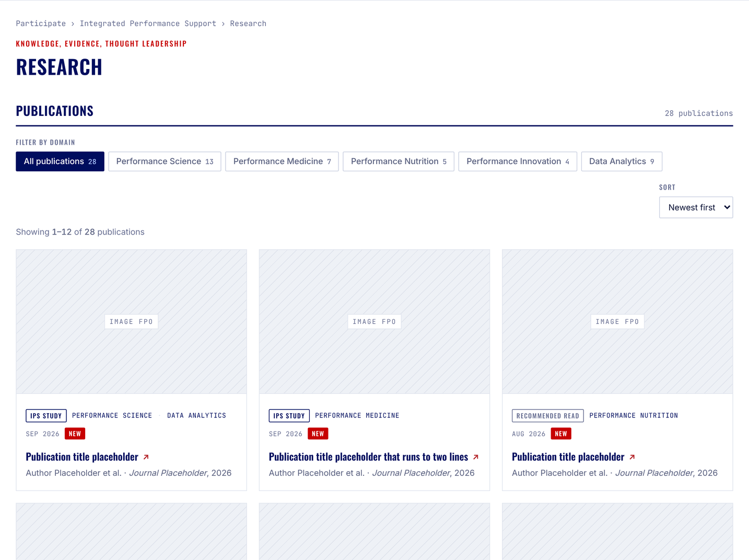749x560 pixels.
Task: Click external arrow icon after two-line title
Action: 476,457
